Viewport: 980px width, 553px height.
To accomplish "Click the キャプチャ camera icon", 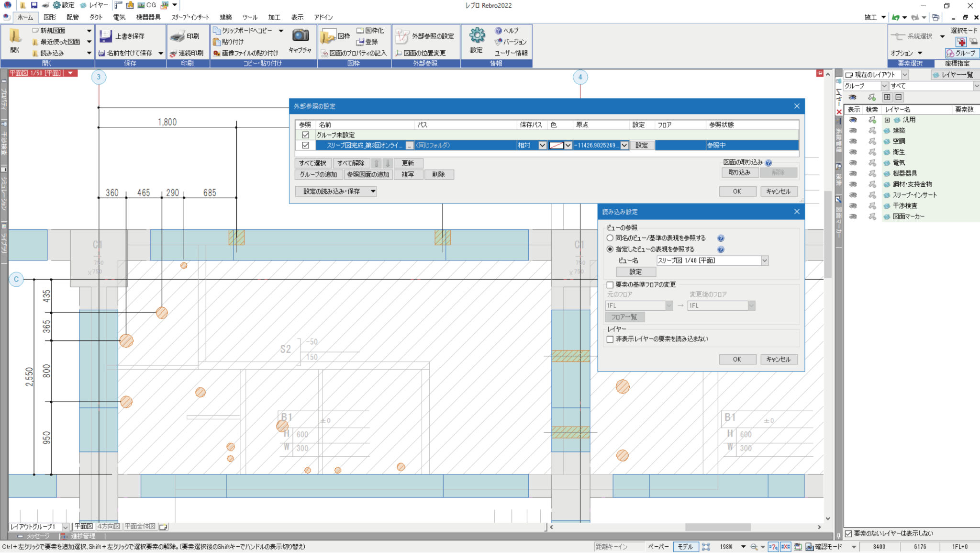I will pyautogui.click(x=301, y=35).
